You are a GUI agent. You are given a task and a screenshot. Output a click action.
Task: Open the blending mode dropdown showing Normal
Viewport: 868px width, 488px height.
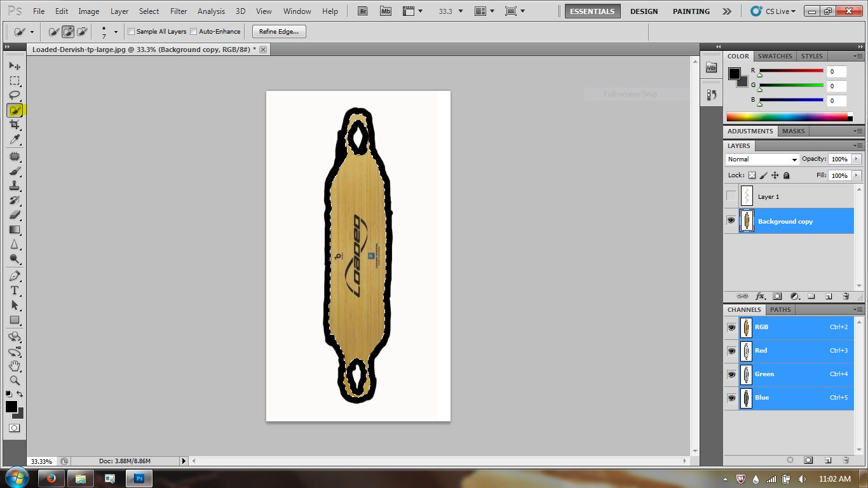762,159
